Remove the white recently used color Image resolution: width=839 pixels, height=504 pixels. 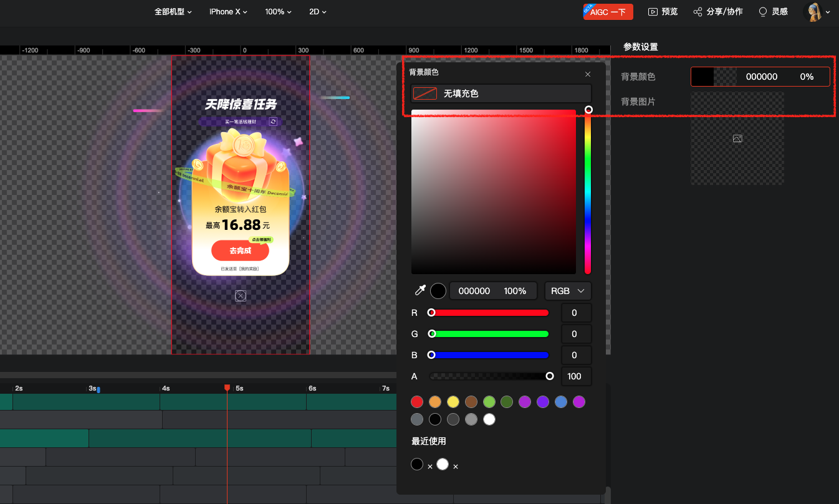[x=456, y=467]
